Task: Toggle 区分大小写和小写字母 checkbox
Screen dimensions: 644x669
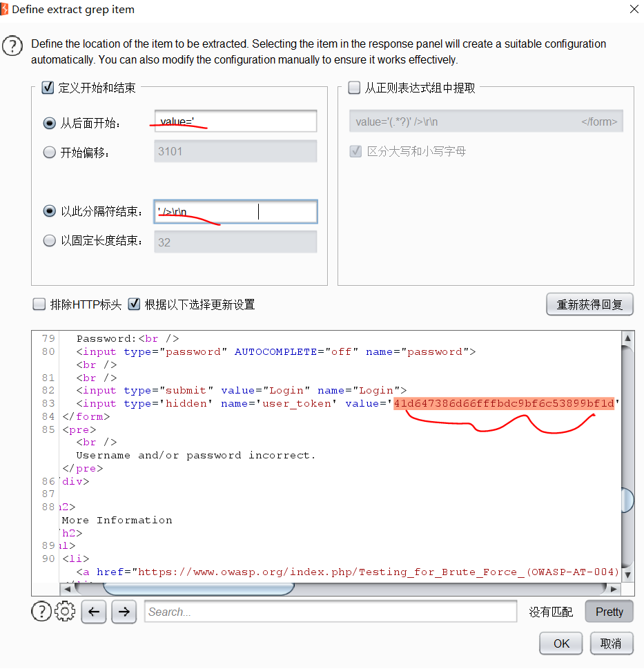Action: [x=355, y=151]
